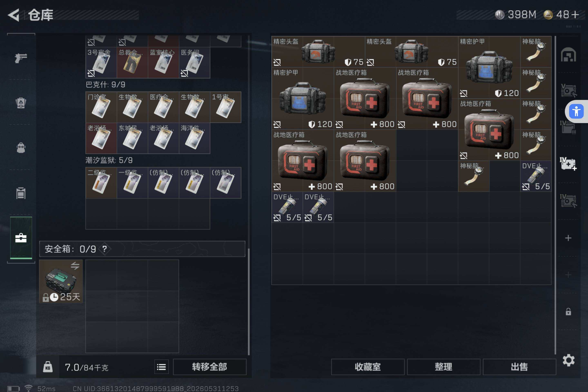The width and height of the screenshot is (588, 392).
Task: Open the backpack category in sidebar
Action: click(21, 147)
